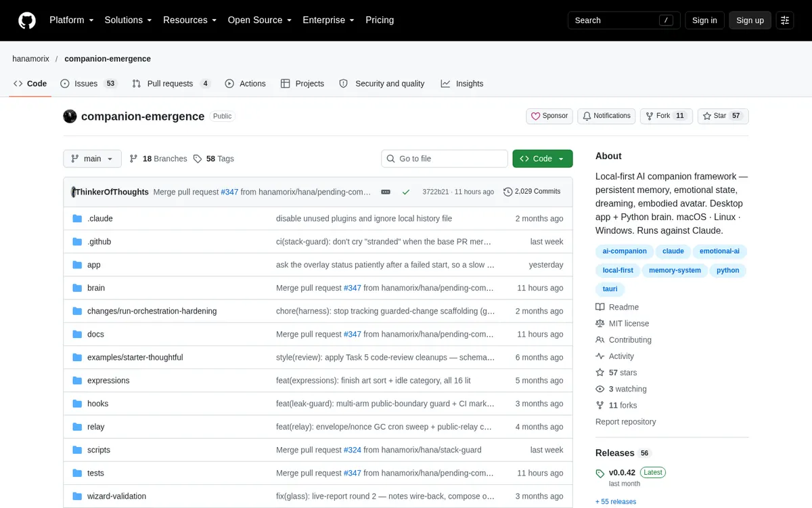Click the tauri topic tag
This screenshot has width=812, height=508.
pos(610,289)
